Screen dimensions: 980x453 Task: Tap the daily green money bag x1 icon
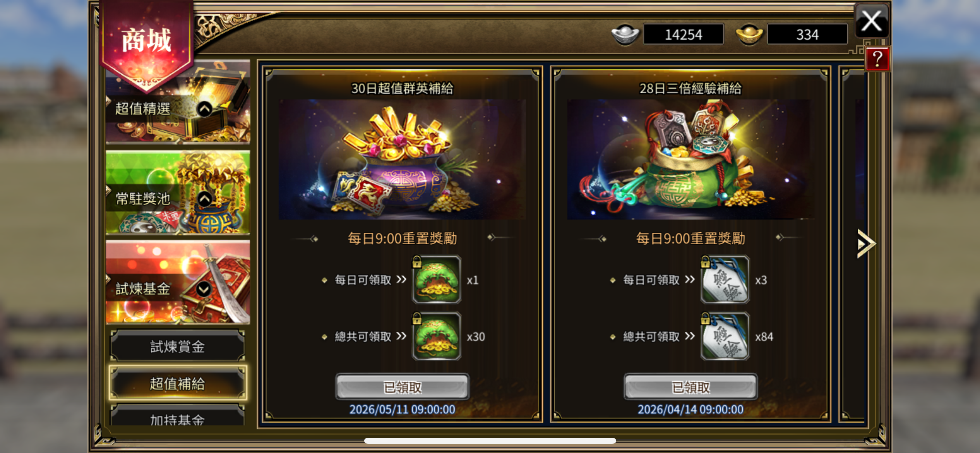tap(437, 279)
